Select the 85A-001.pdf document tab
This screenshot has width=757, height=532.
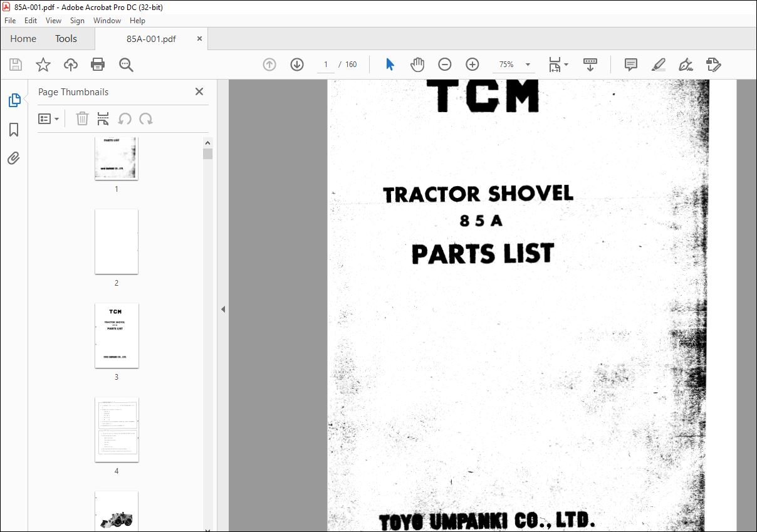coord(151,39)
